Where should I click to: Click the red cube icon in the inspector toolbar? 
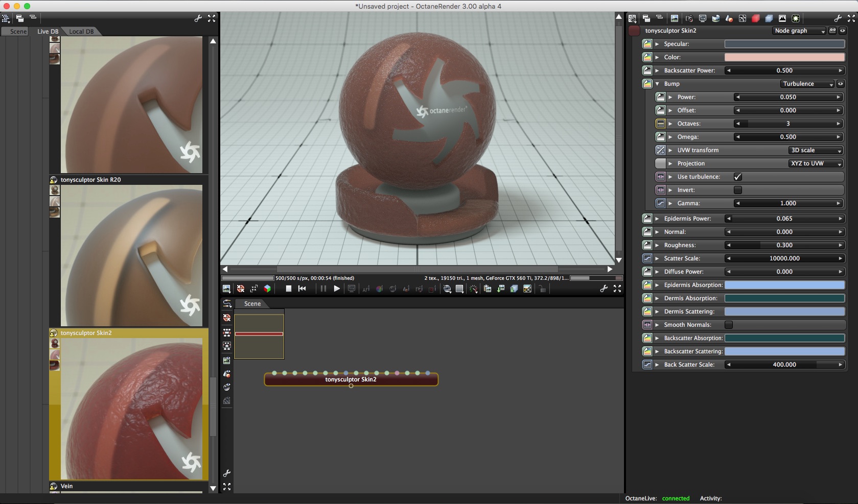pos(756,18)
